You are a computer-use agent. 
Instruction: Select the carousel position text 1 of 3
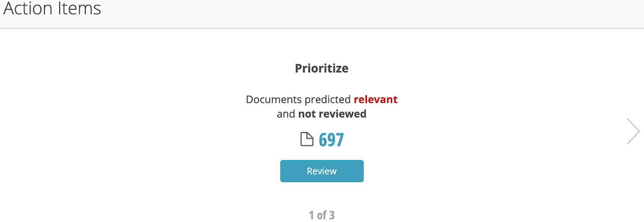click(x=322, y=215)
